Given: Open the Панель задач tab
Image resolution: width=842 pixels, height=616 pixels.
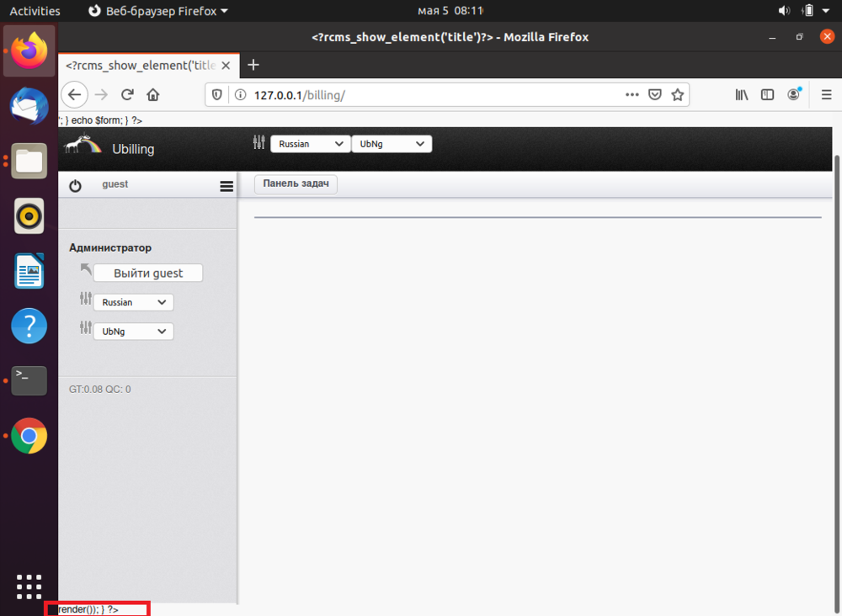Looking at the screenshot, I should [x=296, y=183].
